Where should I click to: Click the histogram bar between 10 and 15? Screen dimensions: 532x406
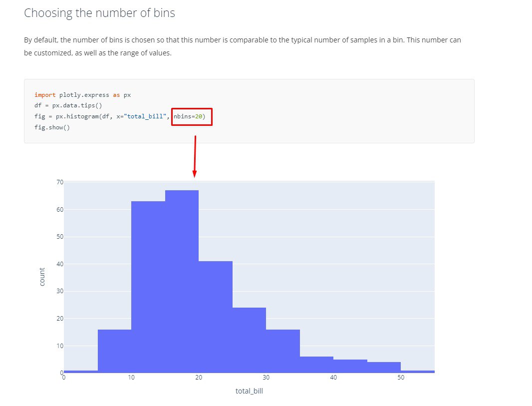(148, 287)
